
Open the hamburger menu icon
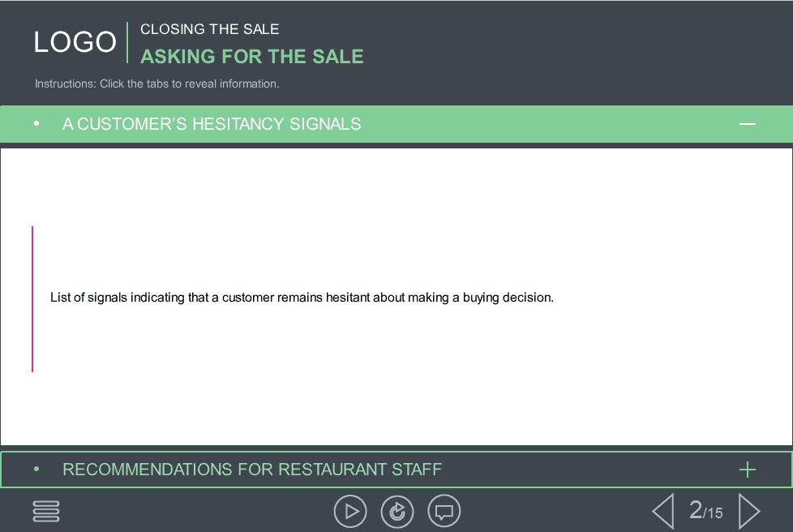(46, 511)
